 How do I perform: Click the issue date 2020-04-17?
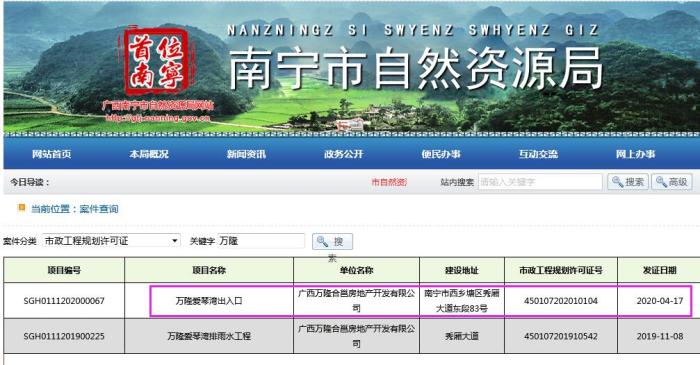pyautogui.click(x=659, y=301)
